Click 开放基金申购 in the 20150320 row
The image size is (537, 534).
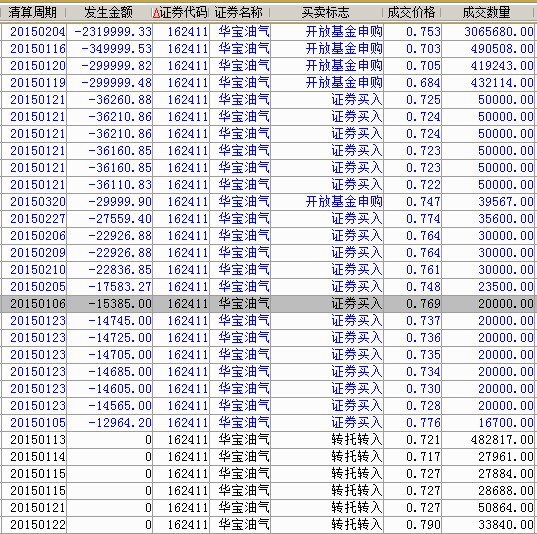(344, 202)
